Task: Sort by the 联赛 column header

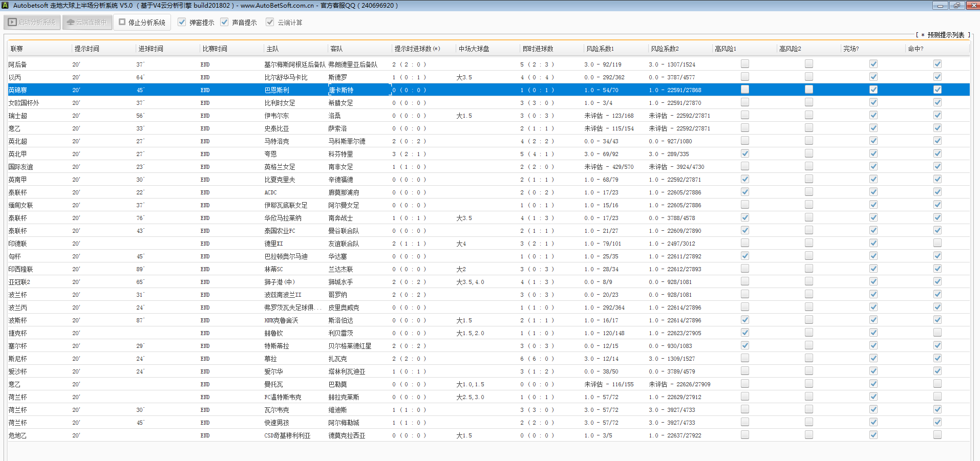Action: tap(17, 49)
